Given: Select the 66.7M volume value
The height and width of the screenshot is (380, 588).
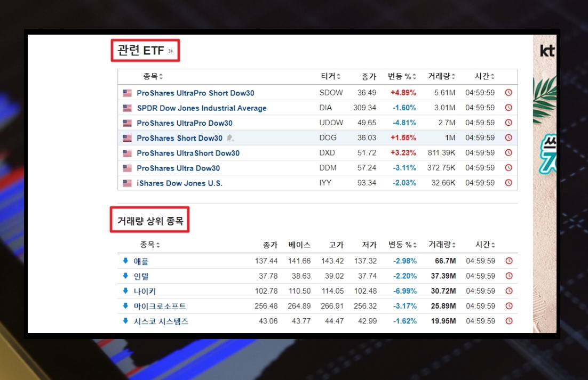Looking at the screenshot, I should pos(445,261).
